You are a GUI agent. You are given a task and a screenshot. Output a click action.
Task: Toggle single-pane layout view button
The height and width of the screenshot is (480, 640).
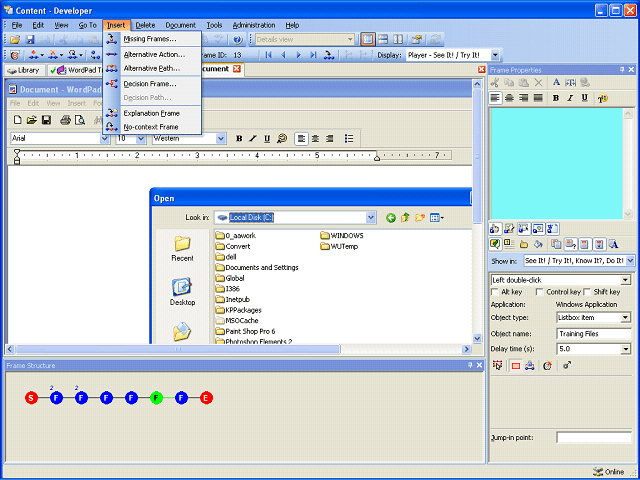(367, 40)
